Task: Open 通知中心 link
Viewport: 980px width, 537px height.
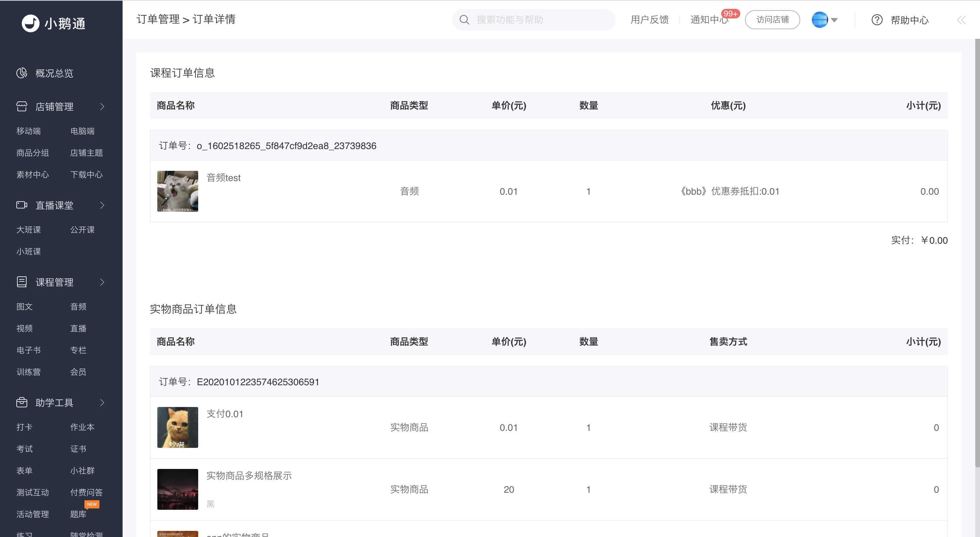Action: [x=710, y=19]
